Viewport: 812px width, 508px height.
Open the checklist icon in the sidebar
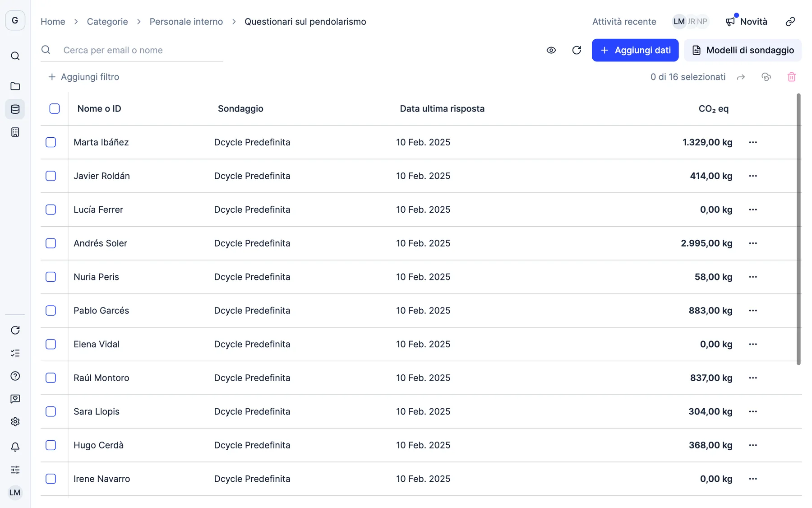[15, 353]
